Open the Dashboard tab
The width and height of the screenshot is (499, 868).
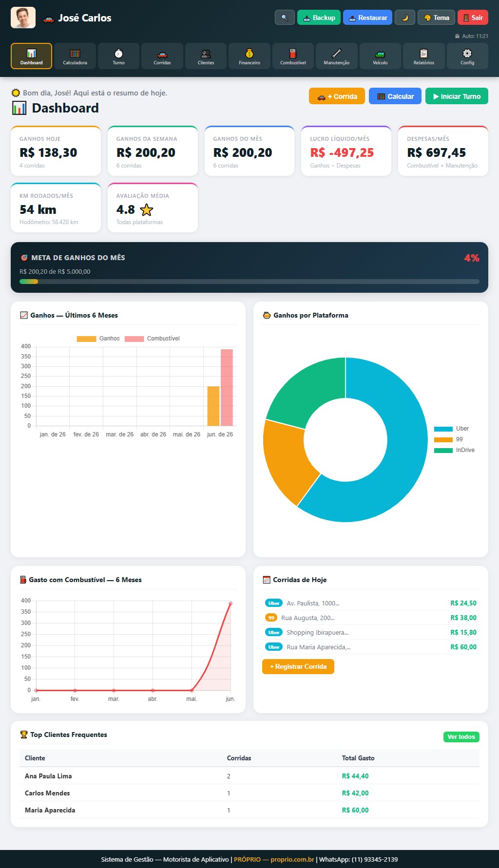[31, 56]
